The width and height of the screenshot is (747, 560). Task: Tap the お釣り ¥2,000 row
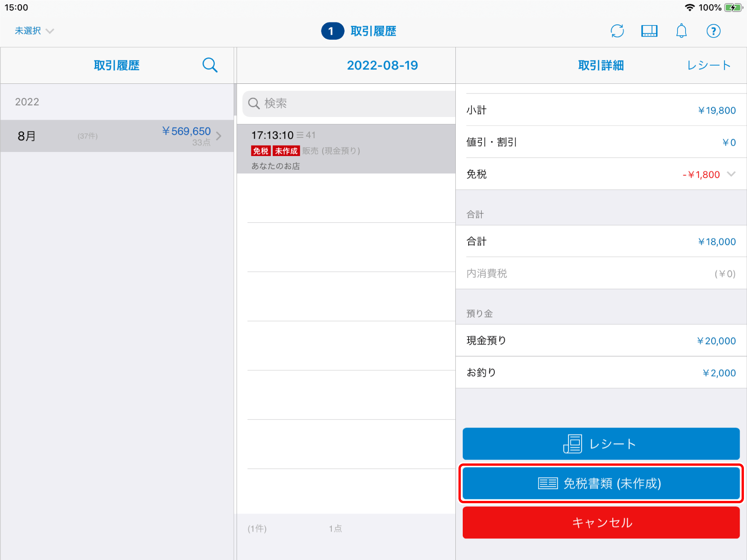tap(601, 373)
